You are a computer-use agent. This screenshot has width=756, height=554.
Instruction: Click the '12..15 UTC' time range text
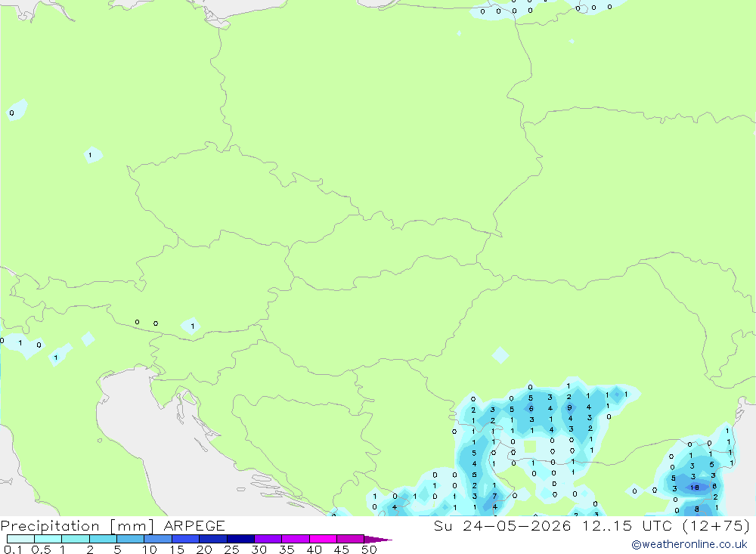click(627, 526)
